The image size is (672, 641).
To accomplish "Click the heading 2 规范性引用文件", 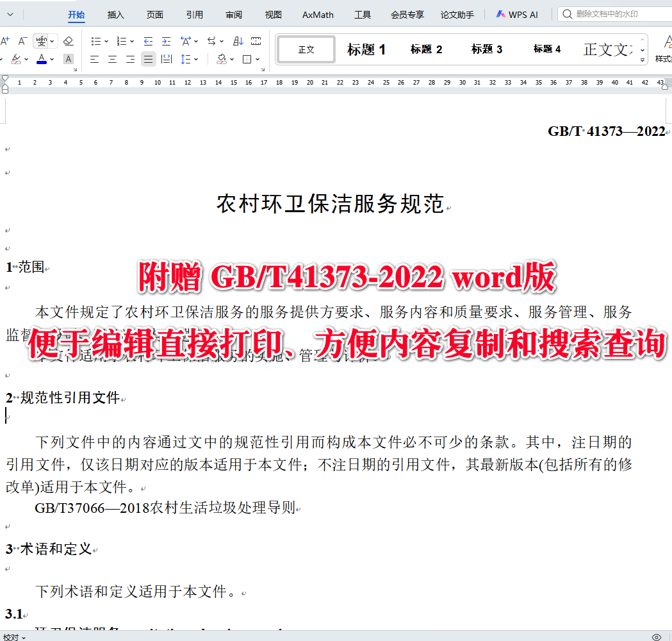I will pyautogui.click(x=63, y=397).
